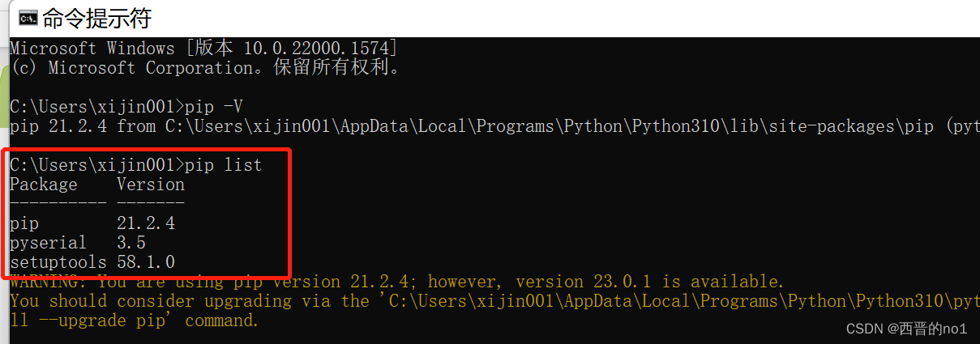Click the Command Prompt icon in title bar
Image resolution: width=980 pixels, height=344 pixels.
[x=27, y=18]
